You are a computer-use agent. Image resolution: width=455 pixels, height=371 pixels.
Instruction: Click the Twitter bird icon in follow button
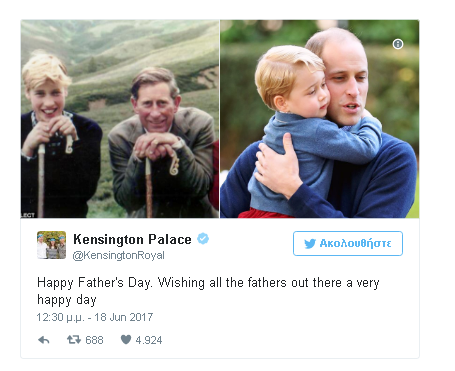(310, 244)
